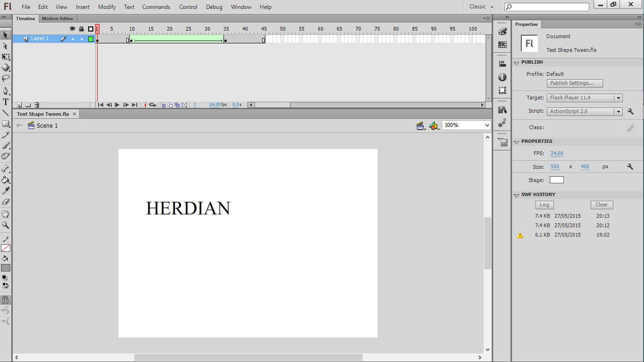Click the Log button

[x=545, y=205]
